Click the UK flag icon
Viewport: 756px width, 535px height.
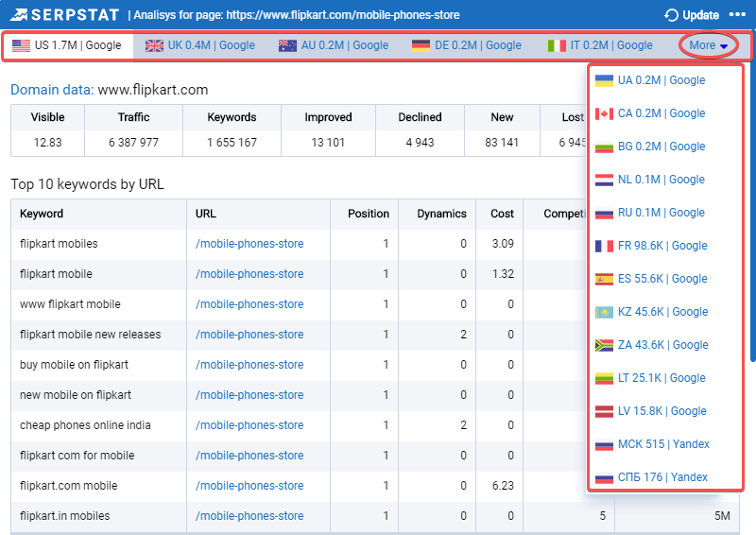click(154, 45)
